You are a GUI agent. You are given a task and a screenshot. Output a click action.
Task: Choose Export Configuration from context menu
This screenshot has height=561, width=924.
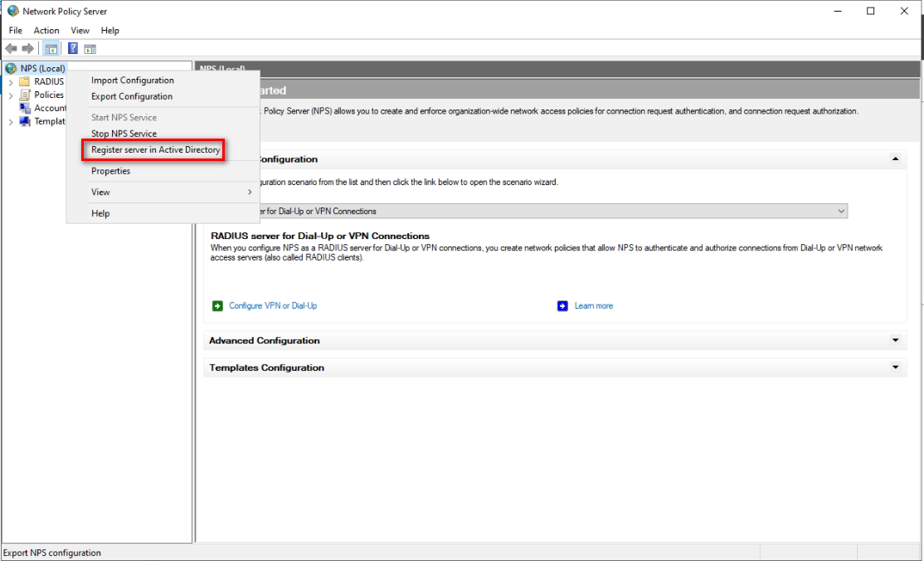[132, 96]
